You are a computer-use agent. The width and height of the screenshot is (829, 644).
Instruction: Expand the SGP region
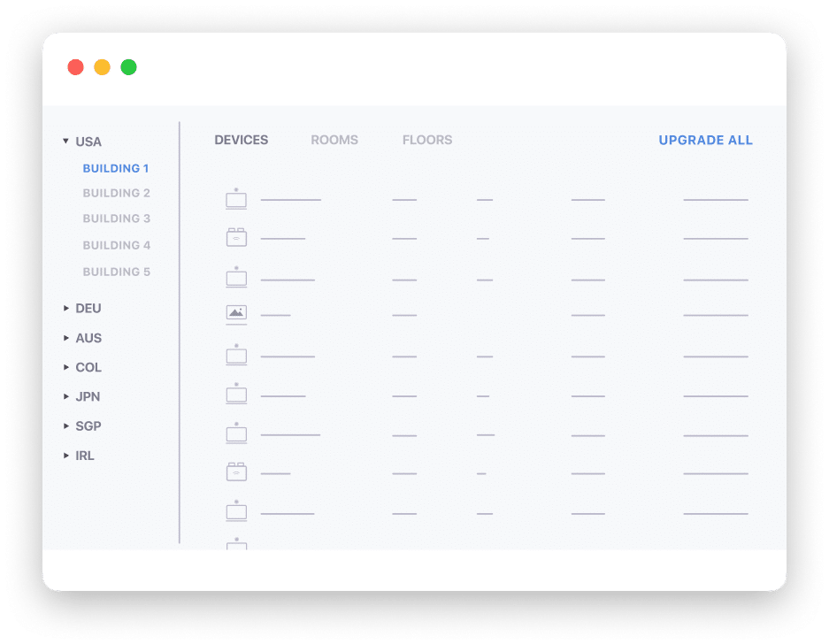coord(65,425)
